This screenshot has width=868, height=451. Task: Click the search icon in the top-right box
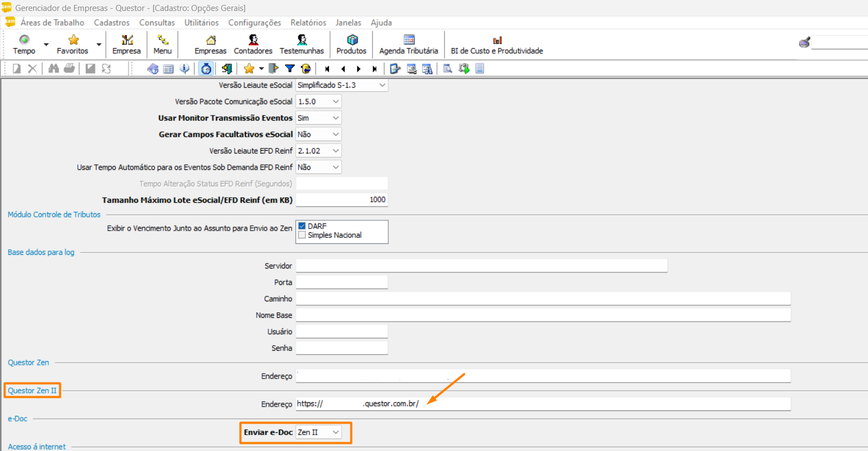coord(804,42)
